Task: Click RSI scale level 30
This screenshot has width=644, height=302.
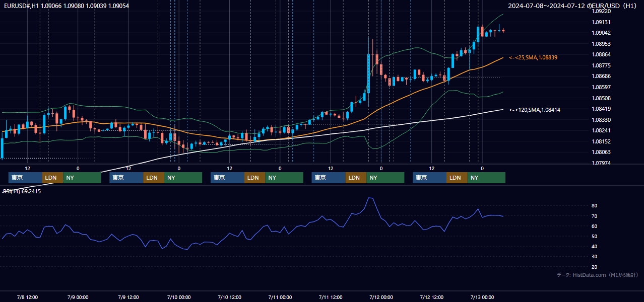Action: 594,257
